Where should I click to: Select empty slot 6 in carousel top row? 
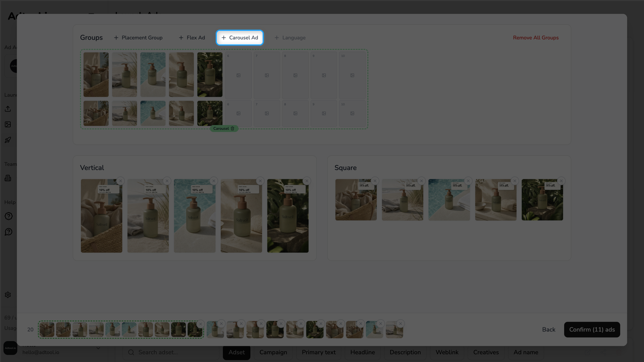tap(238, 75)
